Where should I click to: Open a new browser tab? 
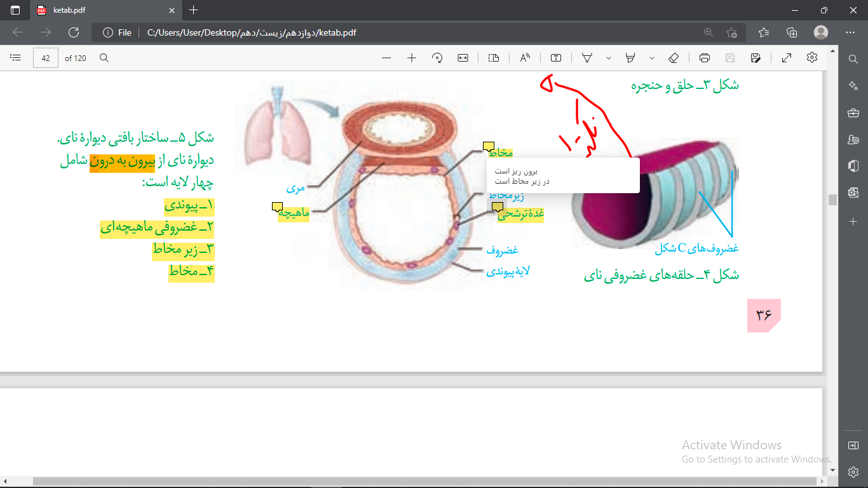tap(194, 10)
